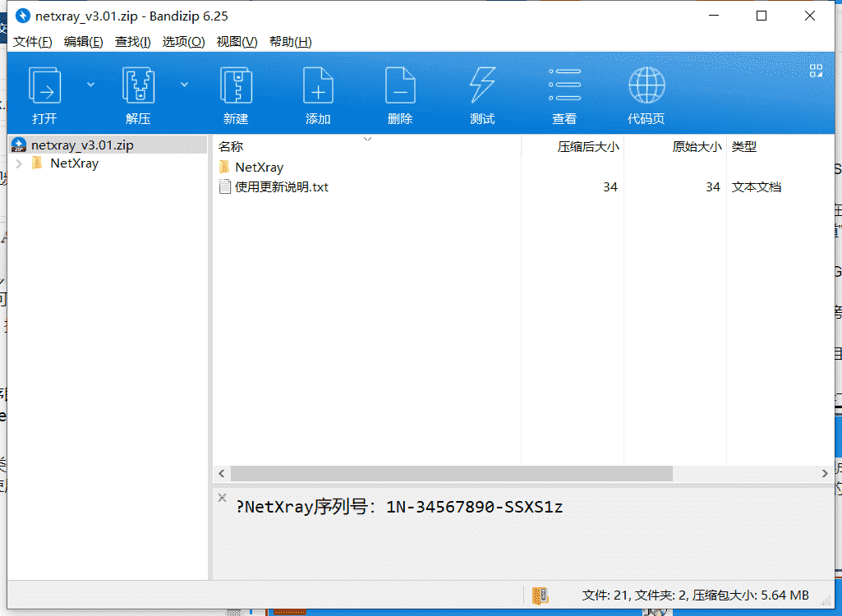Click the Extract (解压) toolbar icon

139,86
